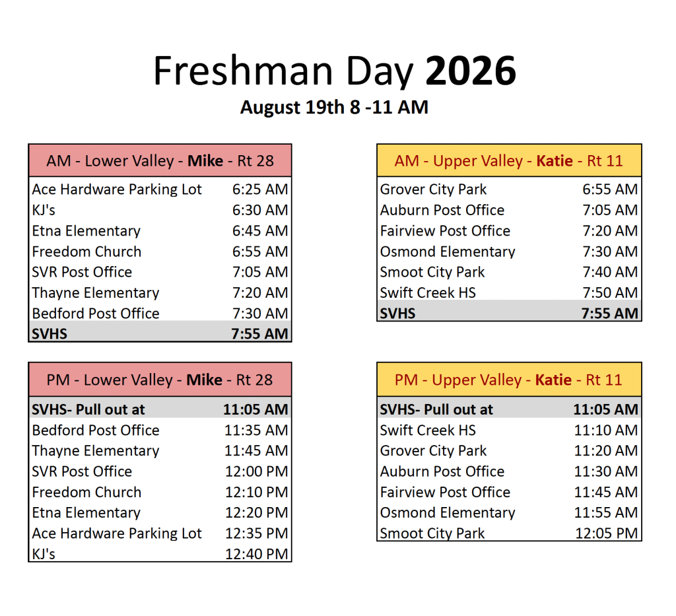
Task: Click the SVHS 7:55 AM row under Mike's route
Action: pos(160,333)
